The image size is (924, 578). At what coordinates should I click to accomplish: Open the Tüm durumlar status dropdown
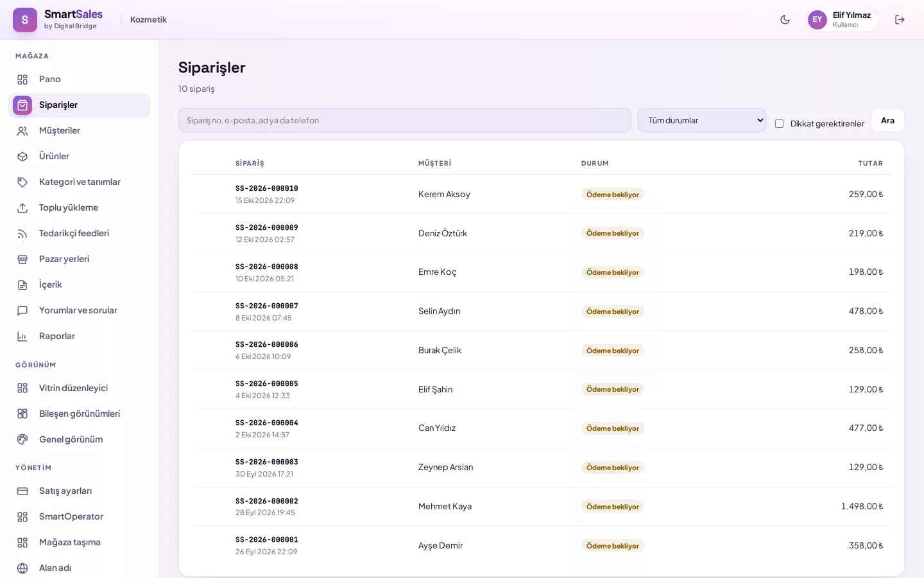[702, 120]
